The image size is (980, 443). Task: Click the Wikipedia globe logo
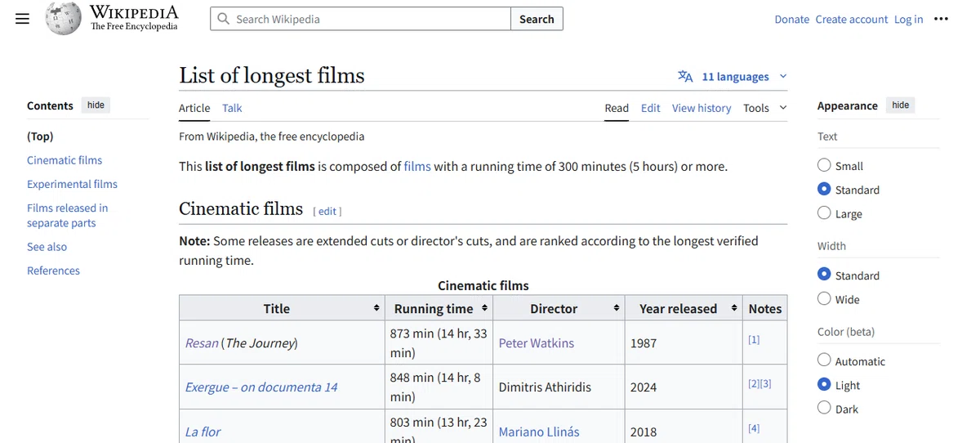63,19
